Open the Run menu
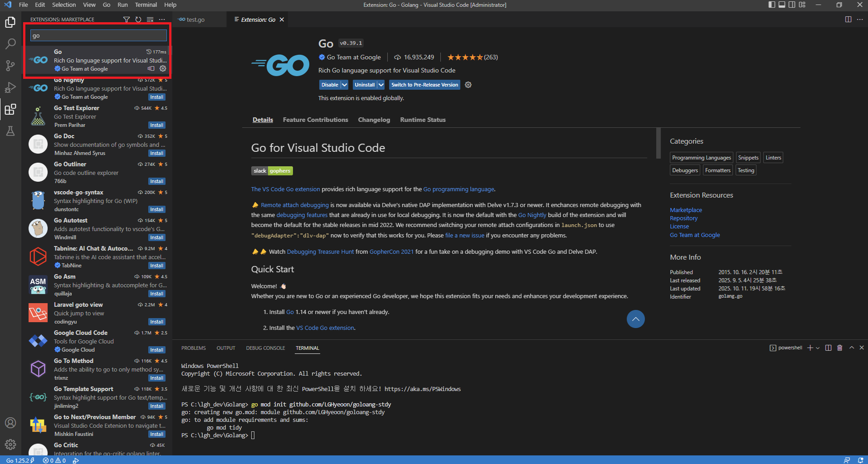868x464 pixels. (122, 5)
